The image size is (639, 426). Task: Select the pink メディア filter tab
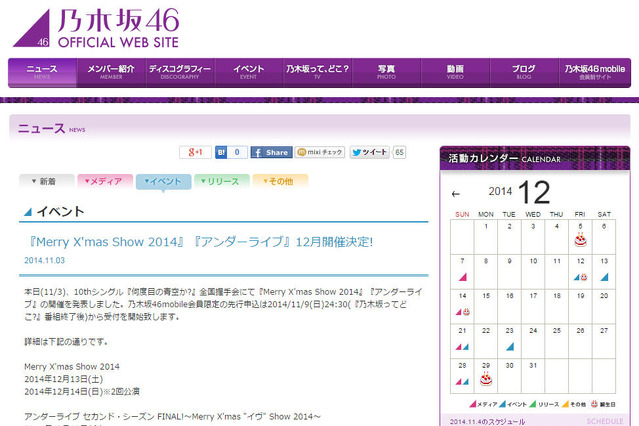105,181
